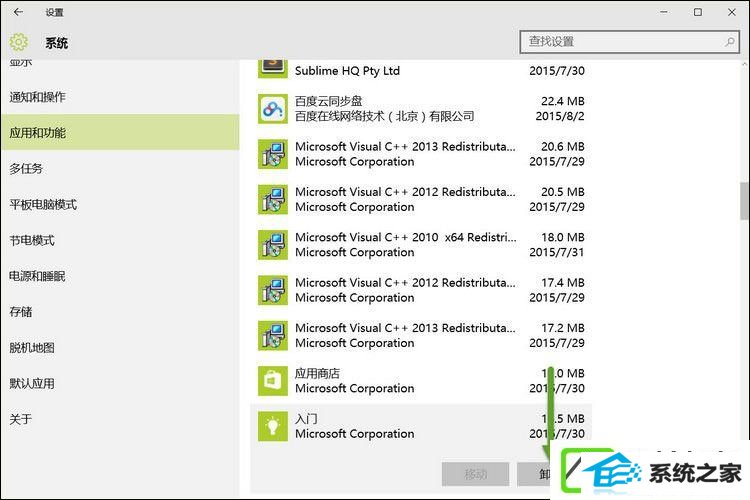Click the Visual C++ 2012 20.5 MB icon
This screenshot has height=500, width=750.
(x=273, y=200)
